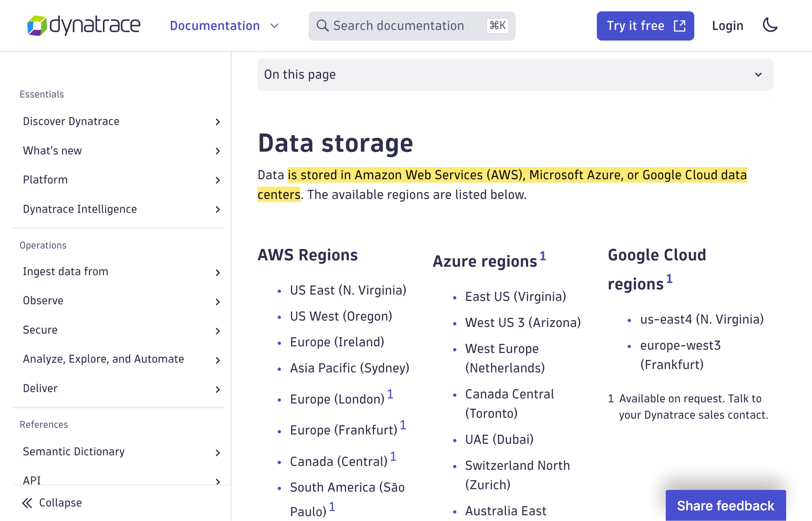Expand Analyze, Explore, and Automate chevron
812x521 pixels.
pos(218,360)
